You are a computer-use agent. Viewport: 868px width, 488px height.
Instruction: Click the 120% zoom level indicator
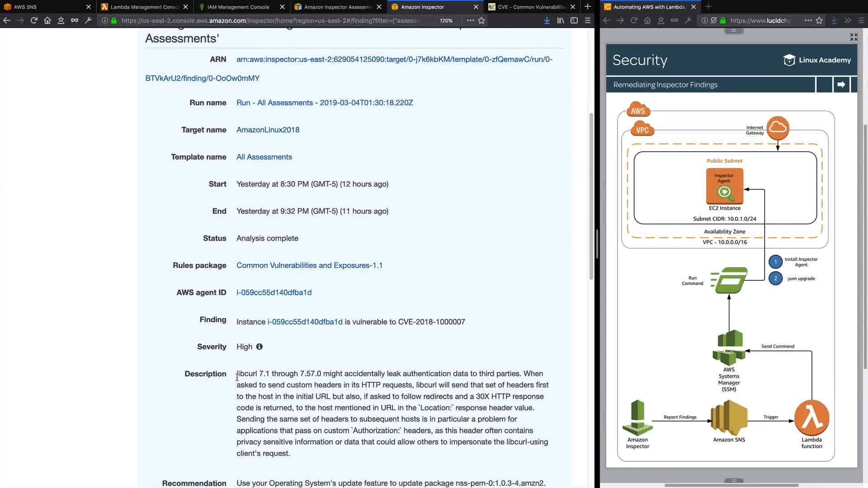point(446,20)
